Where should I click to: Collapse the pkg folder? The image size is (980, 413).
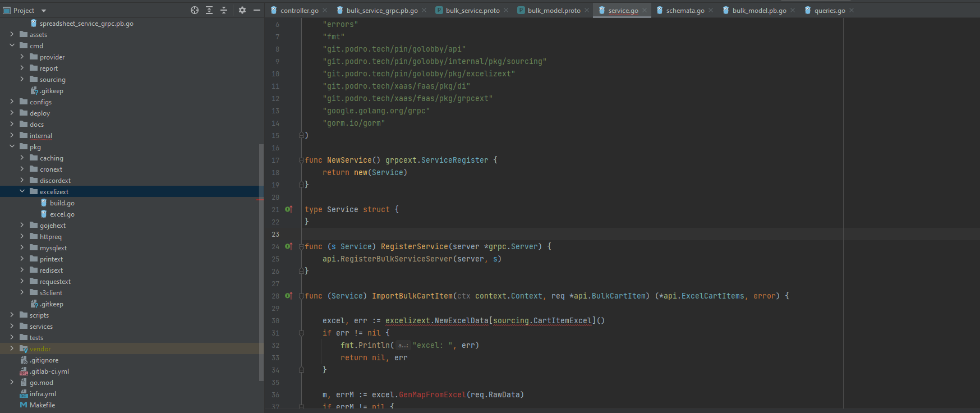coord(12,146)
